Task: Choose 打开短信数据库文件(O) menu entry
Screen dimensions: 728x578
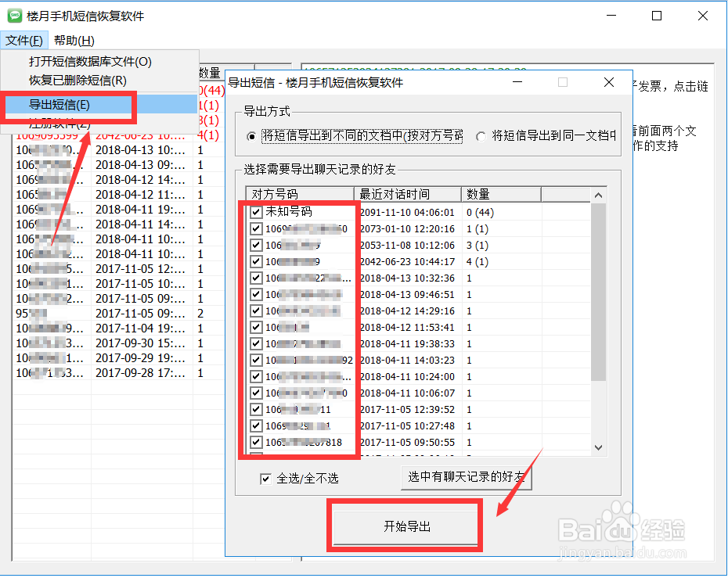Action: pos(90,61)
